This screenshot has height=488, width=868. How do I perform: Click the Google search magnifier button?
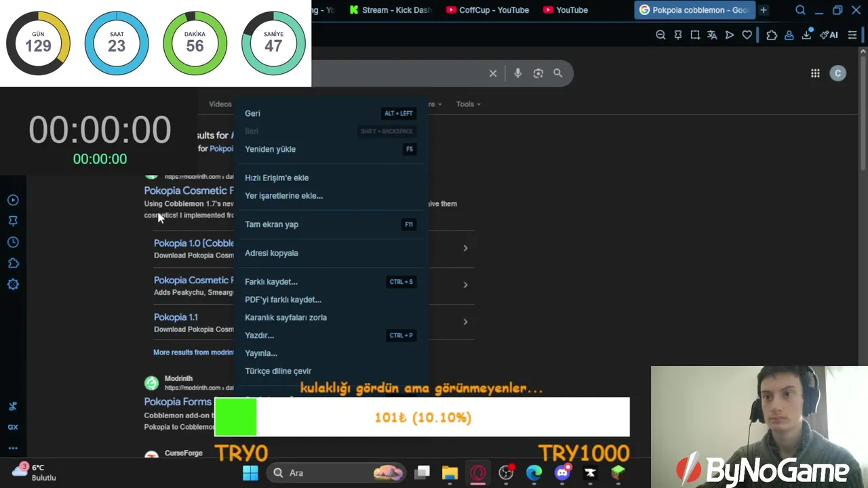(558, 73)
